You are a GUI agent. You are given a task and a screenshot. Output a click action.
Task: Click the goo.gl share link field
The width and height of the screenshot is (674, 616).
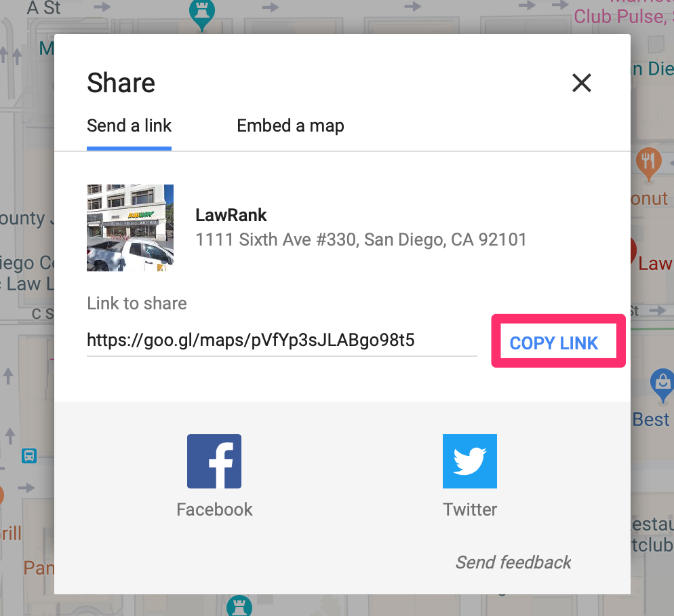tap(282, 341)
